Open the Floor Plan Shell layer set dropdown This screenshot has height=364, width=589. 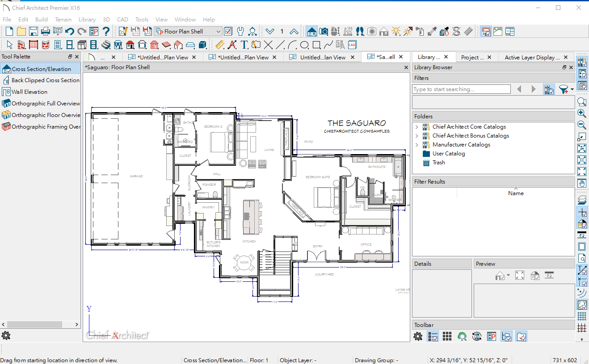188,31
